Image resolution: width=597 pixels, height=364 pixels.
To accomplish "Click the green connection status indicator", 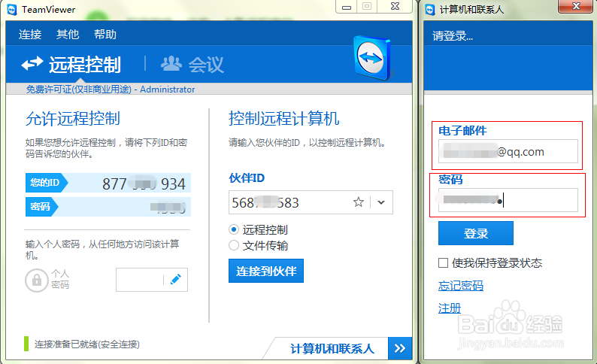I will pos(26,344).
